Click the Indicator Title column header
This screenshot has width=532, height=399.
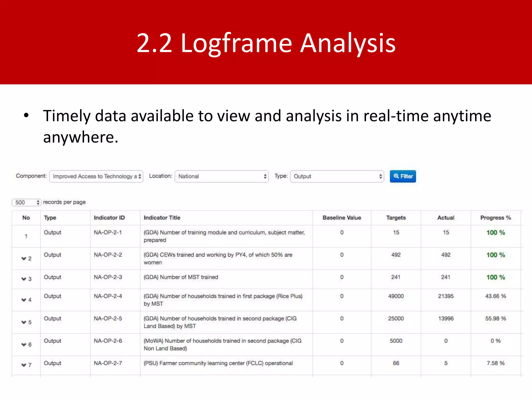[162, 218]
